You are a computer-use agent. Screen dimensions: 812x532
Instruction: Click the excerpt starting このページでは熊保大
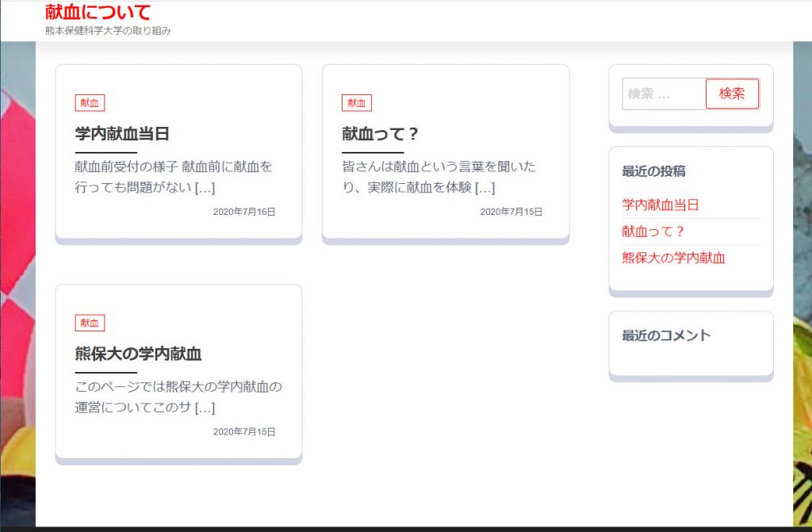pos(178,397)
